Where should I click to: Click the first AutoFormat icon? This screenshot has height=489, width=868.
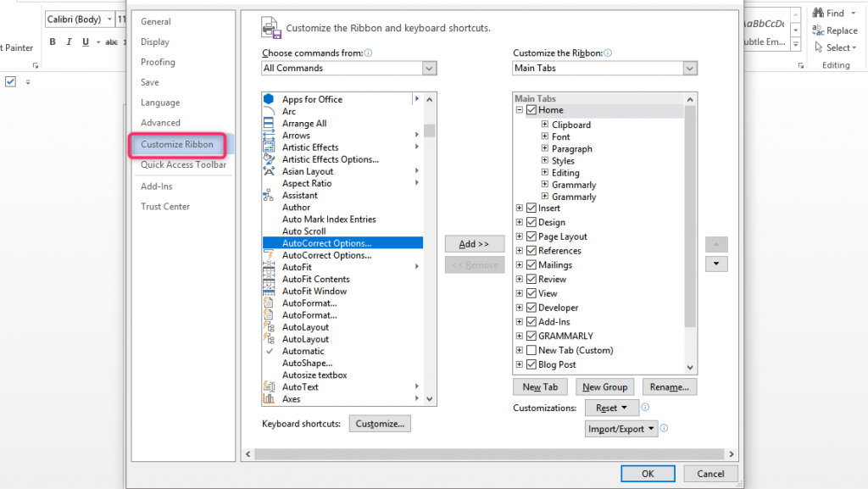point(269,303)
